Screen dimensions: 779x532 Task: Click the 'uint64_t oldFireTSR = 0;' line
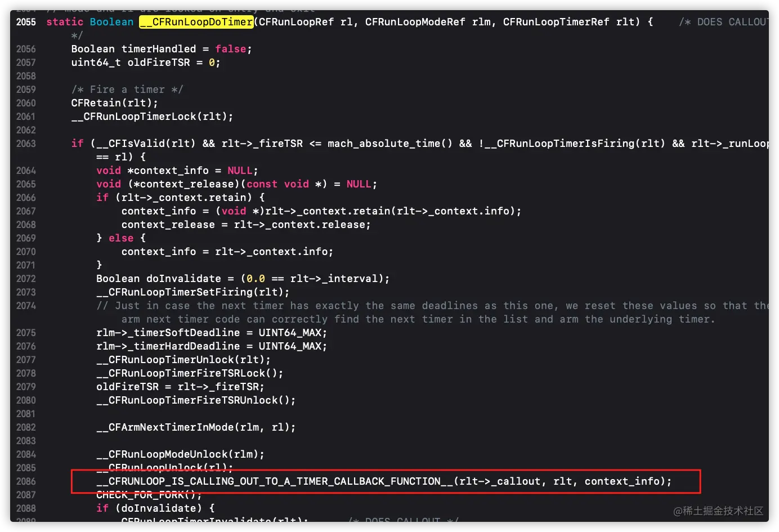click(146, 62)
